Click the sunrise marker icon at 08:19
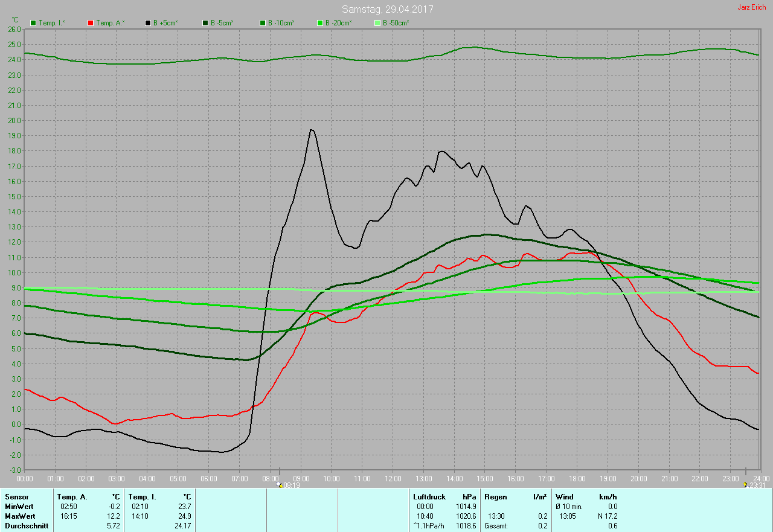This screenshot has width=773, height=532. (279, 484)
